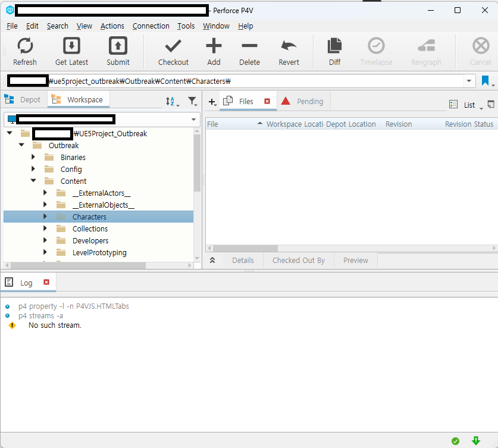Expand the Collections folder
The width and height of the screenshot is (498, 448).
tap(45, 228)
